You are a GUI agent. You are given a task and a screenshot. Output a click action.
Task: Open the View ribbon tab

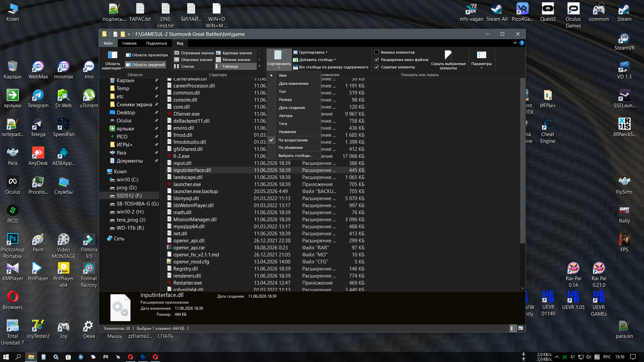pyautogui.click(x=180, y=43)
